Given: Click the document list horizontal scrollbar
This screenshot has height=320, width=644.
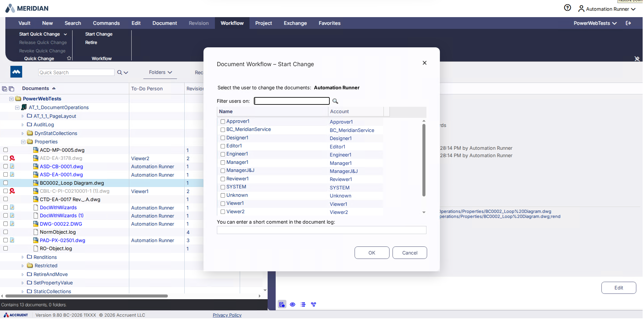Looking at the screenshot, I should point(87,296).
